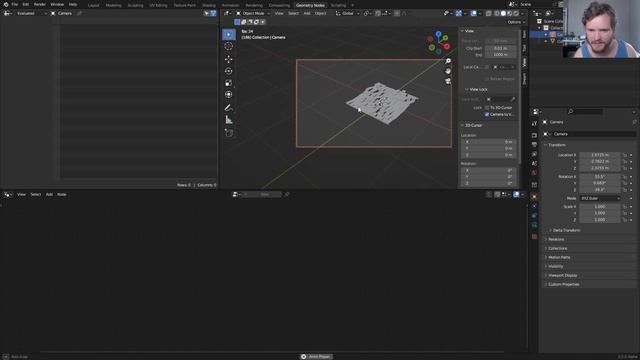The width and height of the screenshot is (640, 360).
Task: Toggle X-ray mode in viewport header
Action: click(x=489, y=13)
